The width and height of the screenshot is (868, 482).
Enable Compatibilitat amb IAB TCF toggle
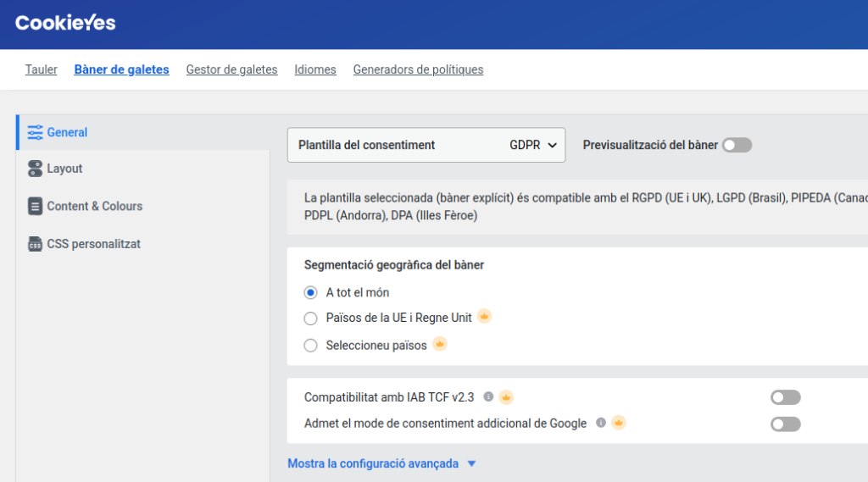click(x=785, y=397)
